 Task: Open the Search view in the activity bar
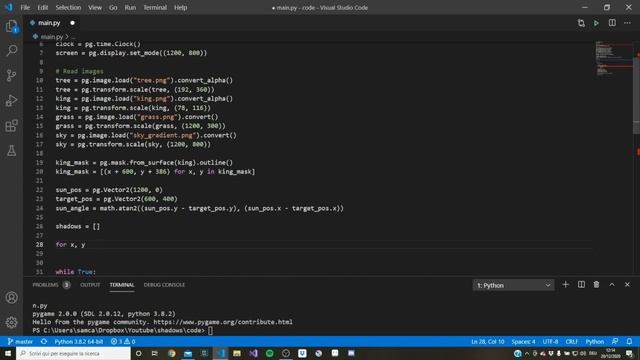coord(11,51)
